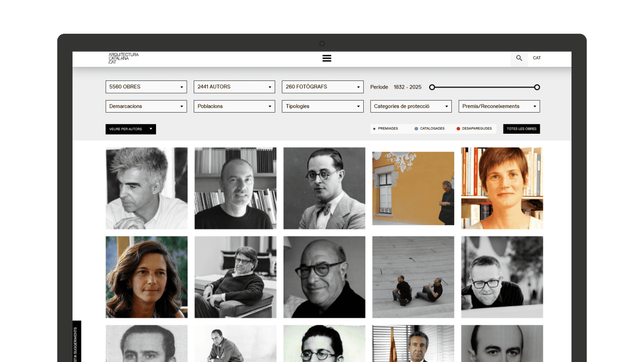Viewport: 644px width, 362px height.
Task: Open bearded man leaning on table portrait
Action: pos(502,277)
